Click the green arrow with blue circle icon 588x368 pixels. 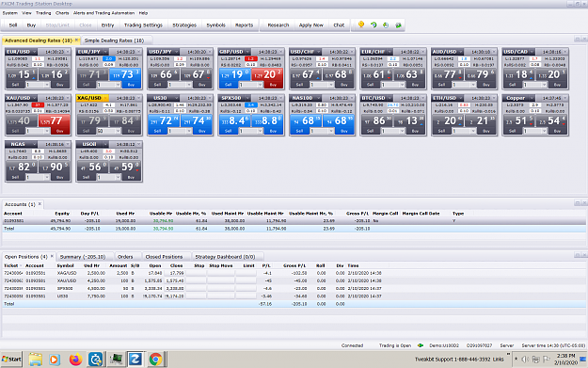coord(386,24)
